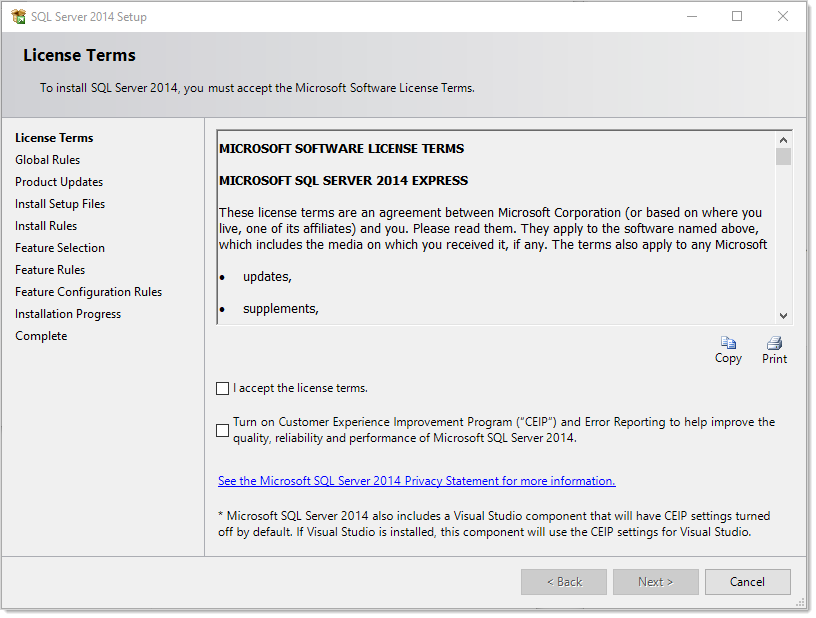Click the Back button
The height and width of the screenshot is (618, 816).
(x=563, y=582)
